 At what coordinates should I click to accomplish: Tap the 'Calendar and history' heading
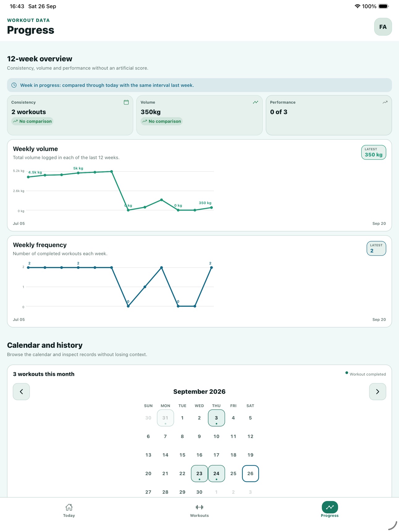tap(45, 345)
